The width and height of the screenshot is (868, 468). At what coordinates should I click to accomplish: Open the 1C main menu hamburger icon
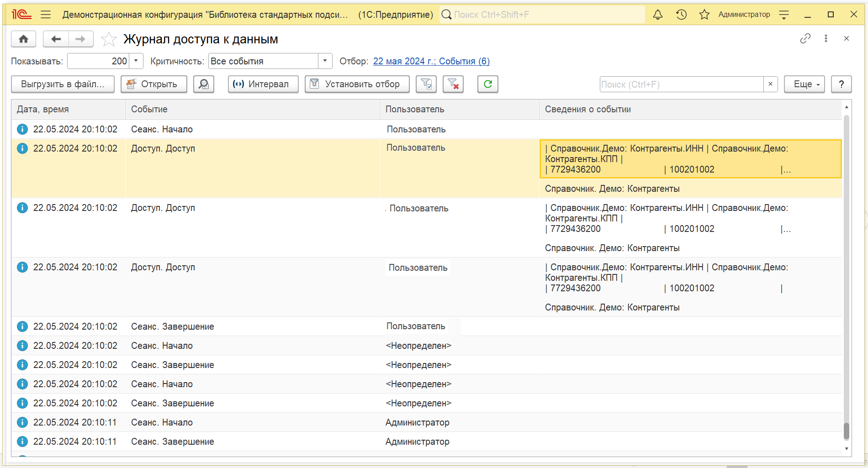click(x=46, y=15)
